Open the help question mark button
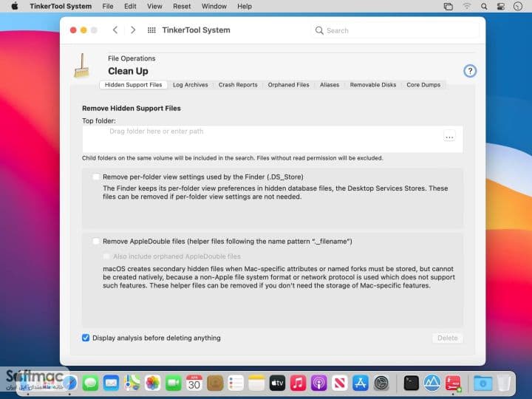The height and width of the screenshot is (399, 532). (470, 71)
